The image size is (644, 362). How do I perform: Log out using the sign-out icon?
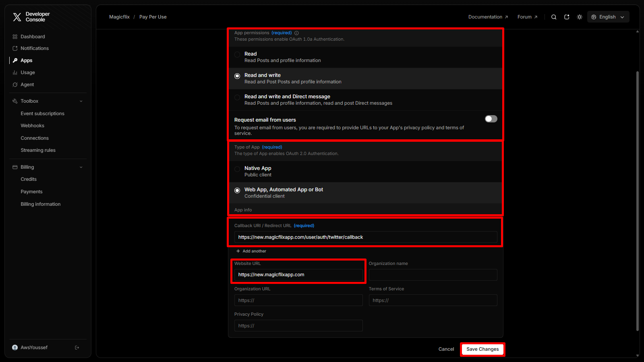tap(77, 348)
